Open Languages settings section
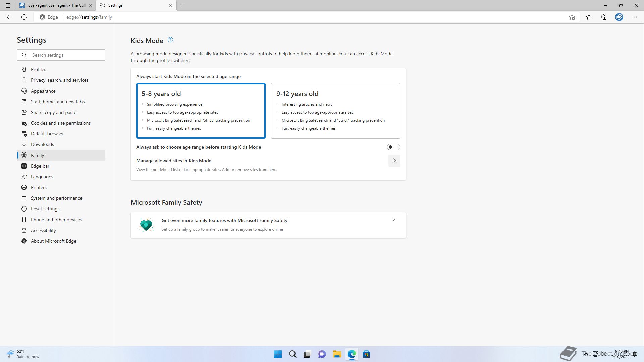644x362 pixels. 61,177
